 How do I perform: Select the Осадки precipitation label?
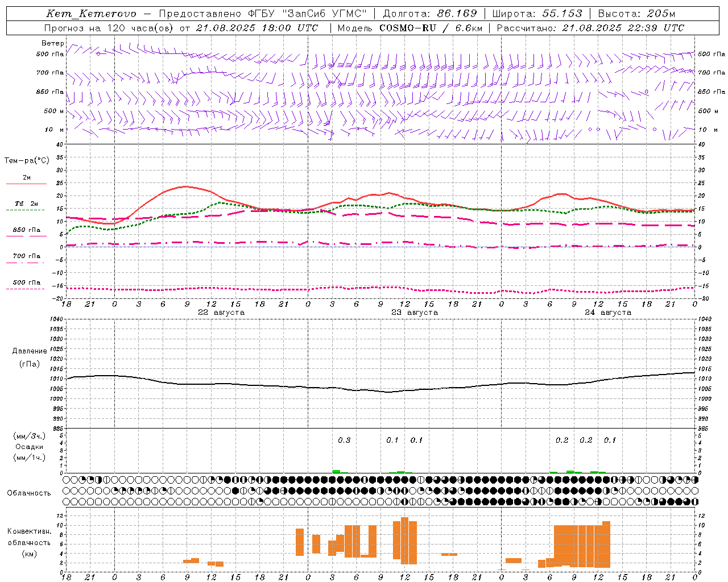[30, 447]
